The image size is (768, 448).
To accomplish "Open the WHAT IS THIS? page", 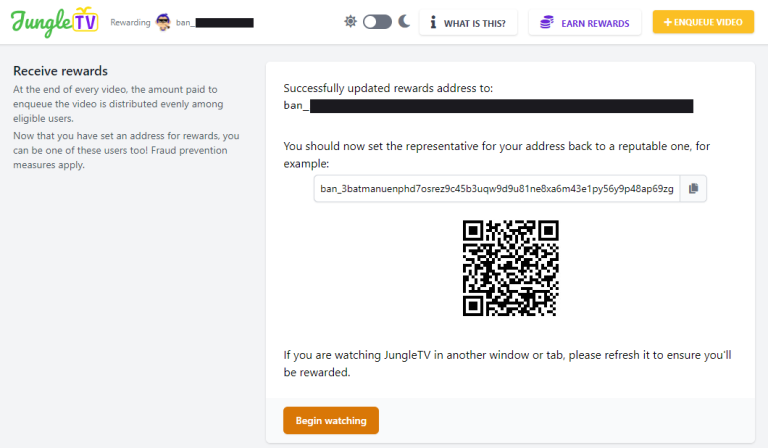I will click(468, 23).
